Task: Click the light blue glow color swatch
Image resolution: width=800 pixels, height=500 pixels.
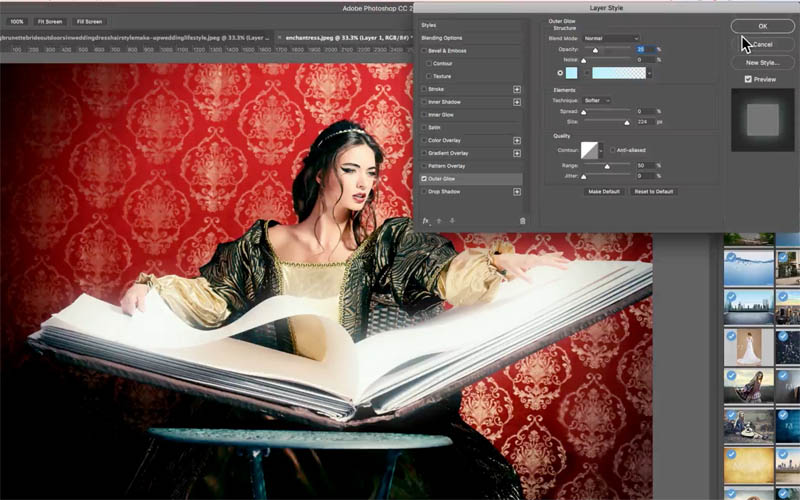Action: click(x=571, y=73)
